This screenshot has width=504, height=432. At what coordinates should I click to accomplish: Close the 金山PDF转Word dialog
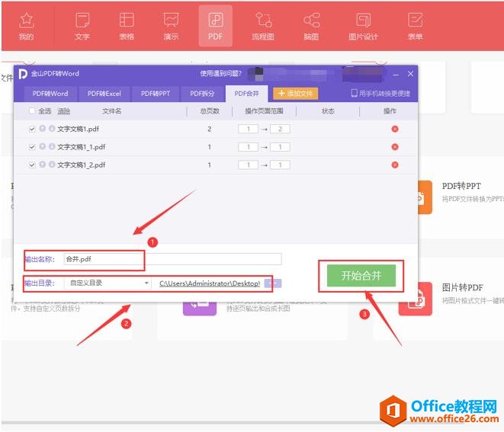pyautogui.click(x=410, y=74)
